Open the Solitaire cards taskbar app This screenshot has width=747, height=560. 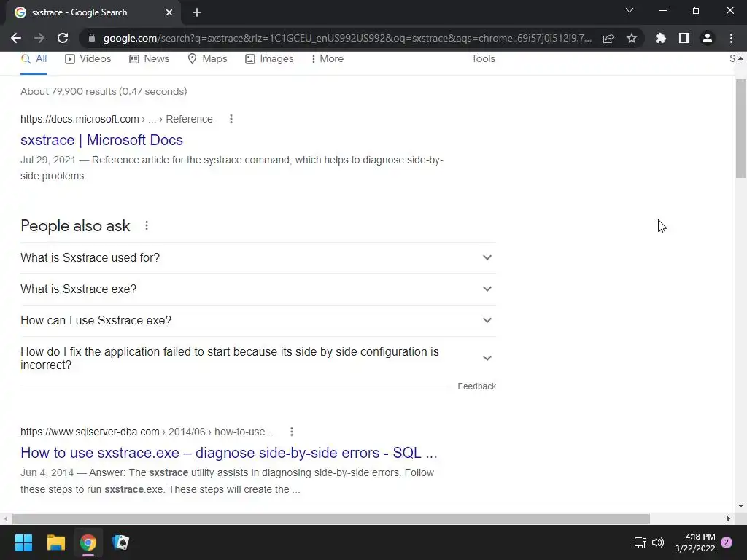pos(120,542)
